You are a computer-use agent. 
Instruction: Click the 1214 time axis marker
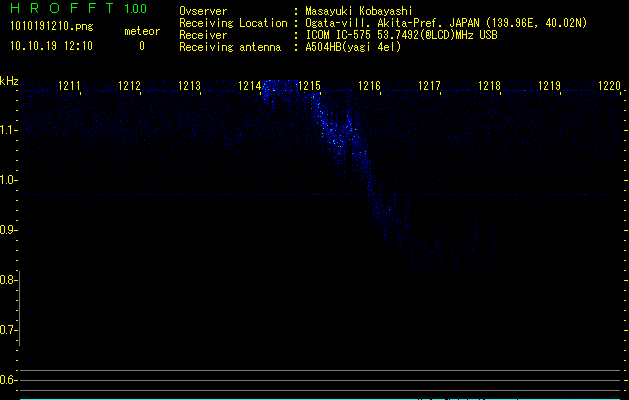[250, 85]
